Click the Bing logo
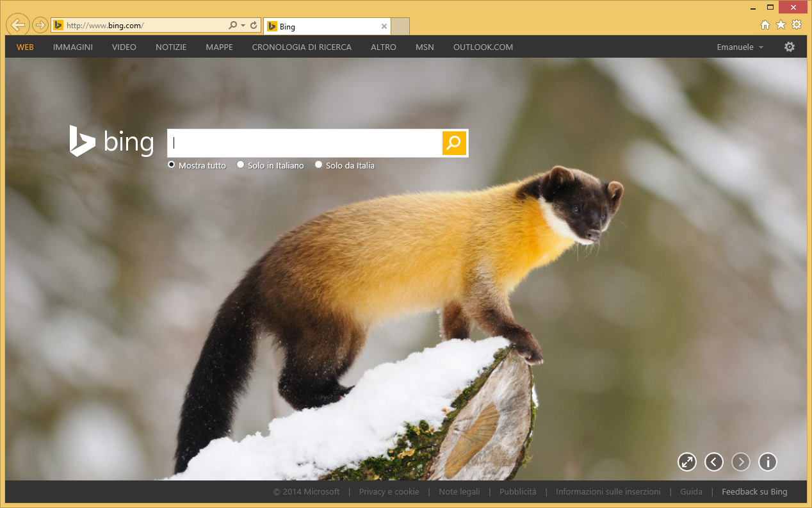Screen dimensions: 812x508 [x=111, y=141]
